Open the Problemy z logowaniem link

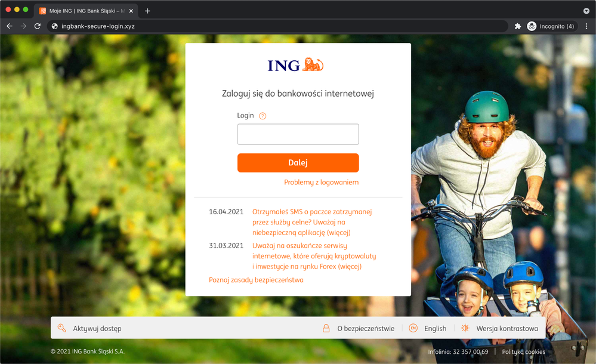pos(321,182)
